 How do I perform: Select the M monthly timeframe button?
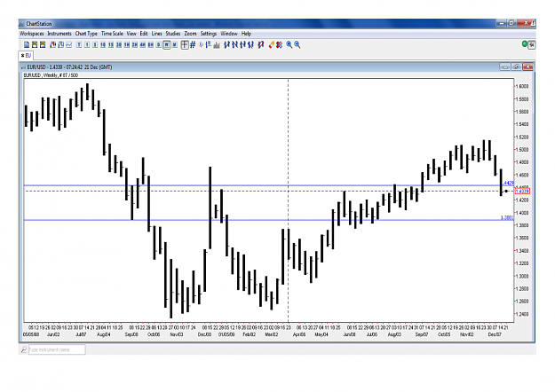click(175, 44)
